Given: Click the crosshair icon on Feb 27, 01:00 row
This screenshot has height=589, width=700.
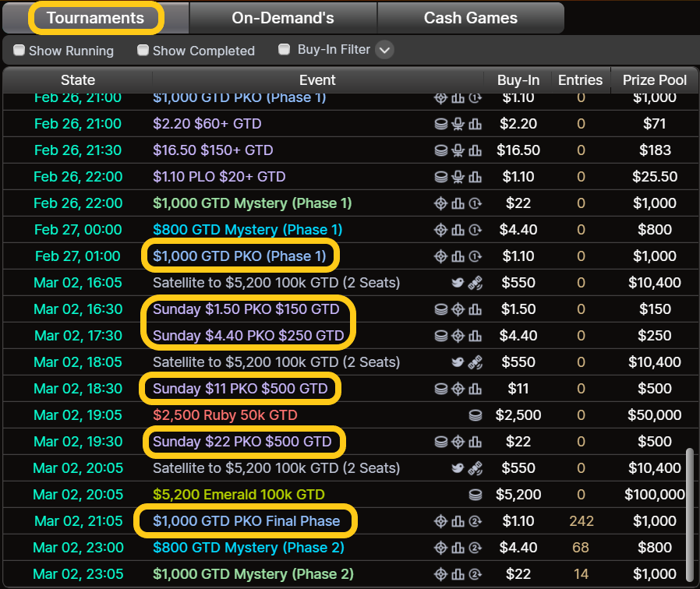Looking at the screenshot, I should click(440, 256).
